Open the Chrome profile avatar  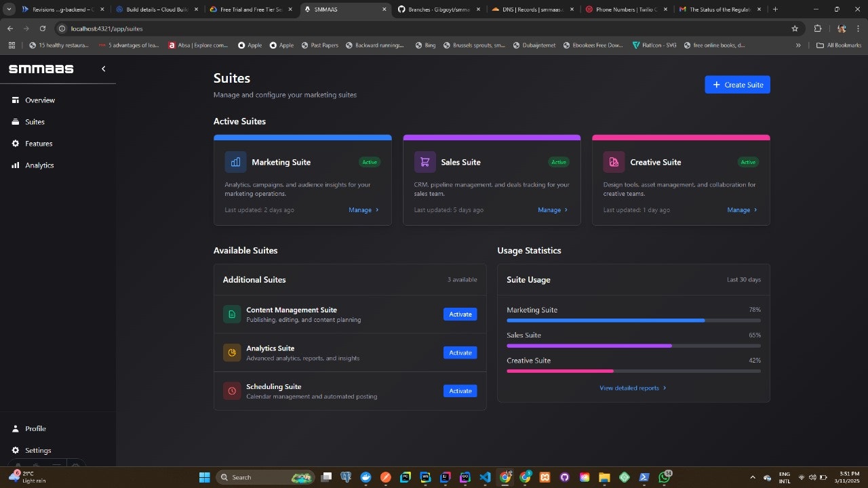(842, 28)
